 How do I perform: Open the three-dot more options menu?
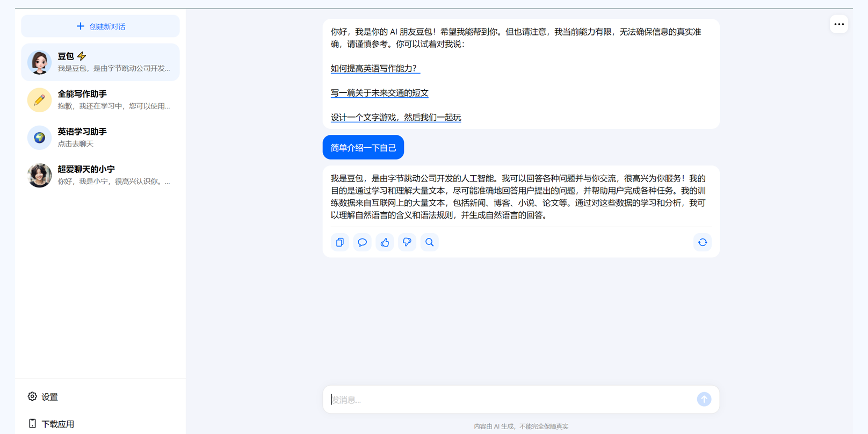pos(838,24)
